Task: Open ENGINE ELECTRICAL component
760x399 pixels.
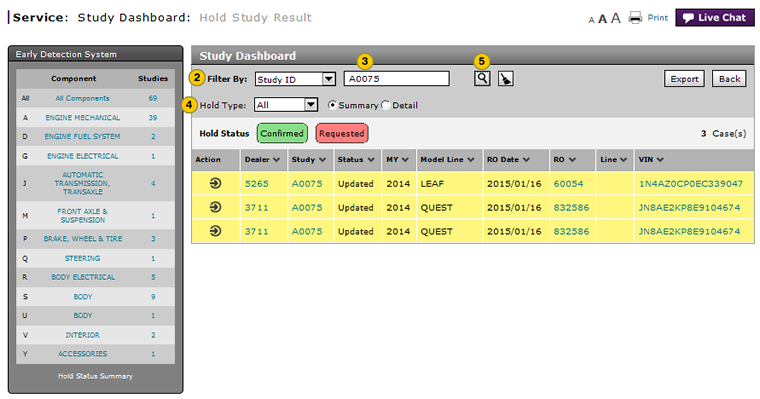Action: (x=82, y=156)
